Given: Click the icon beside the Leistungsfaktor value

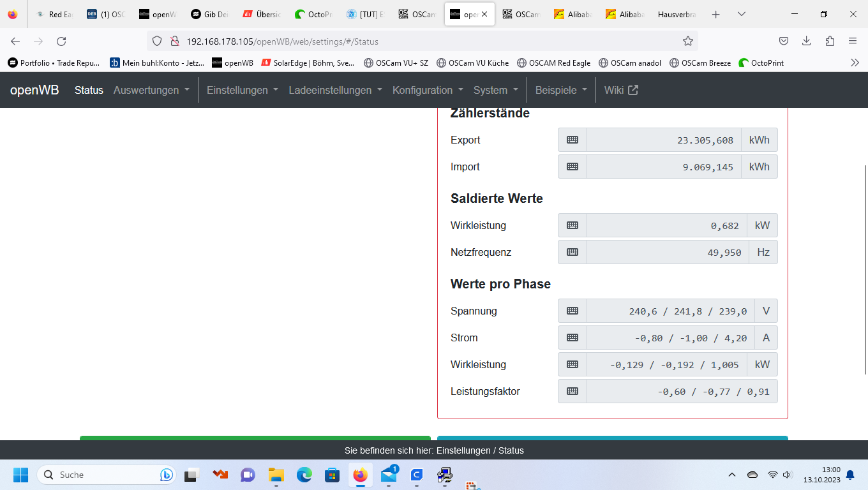Looking at the screenshot, I should pyautogui.click(x=572, y=391).
